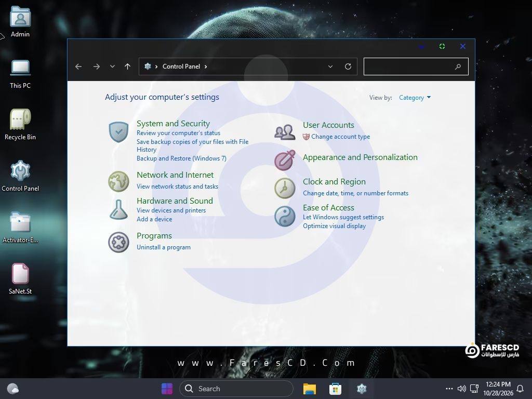This screenshot has height=399, width=532.
Task: Click the Control Panel icon in address bar
Action: pyautogui.click(x=148, y=66)
